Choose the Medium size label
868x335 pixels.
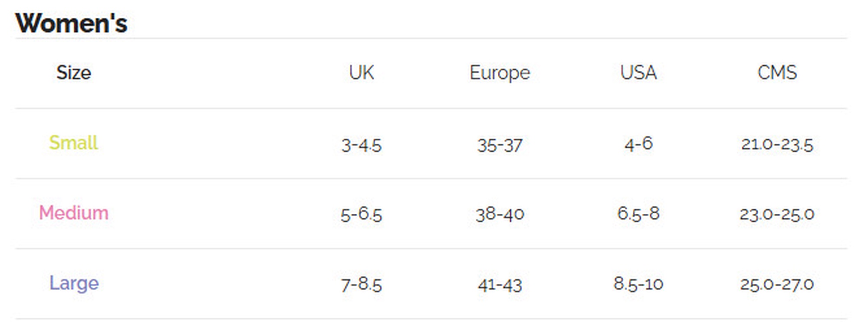pos(74,213)
